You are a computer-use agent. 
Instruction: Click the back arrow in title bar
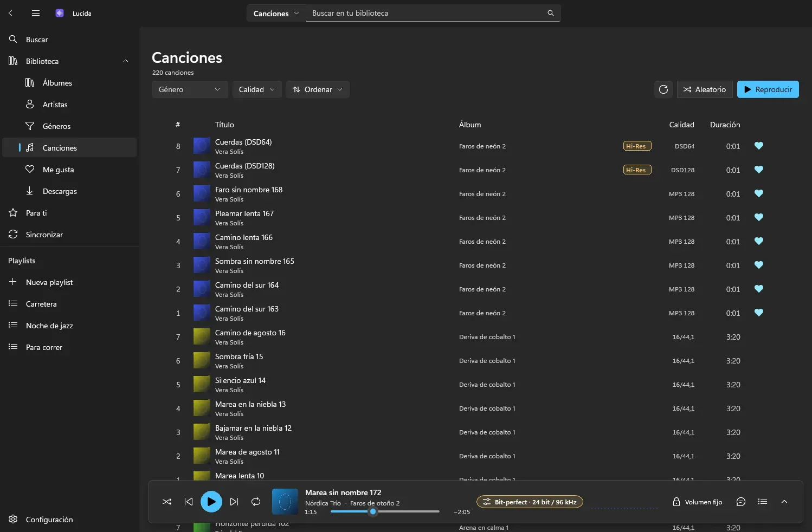(x=10, y=13)
